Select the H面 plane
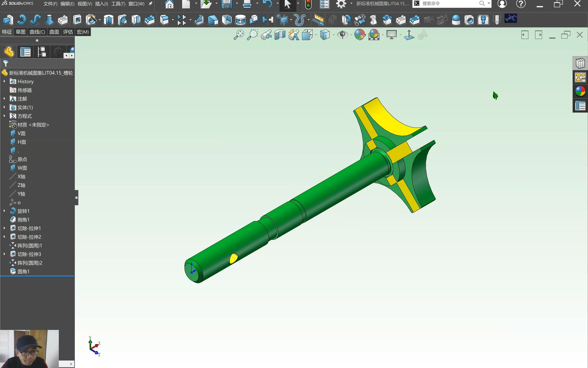Screen dimensions: 588x368 pos(18,142)
